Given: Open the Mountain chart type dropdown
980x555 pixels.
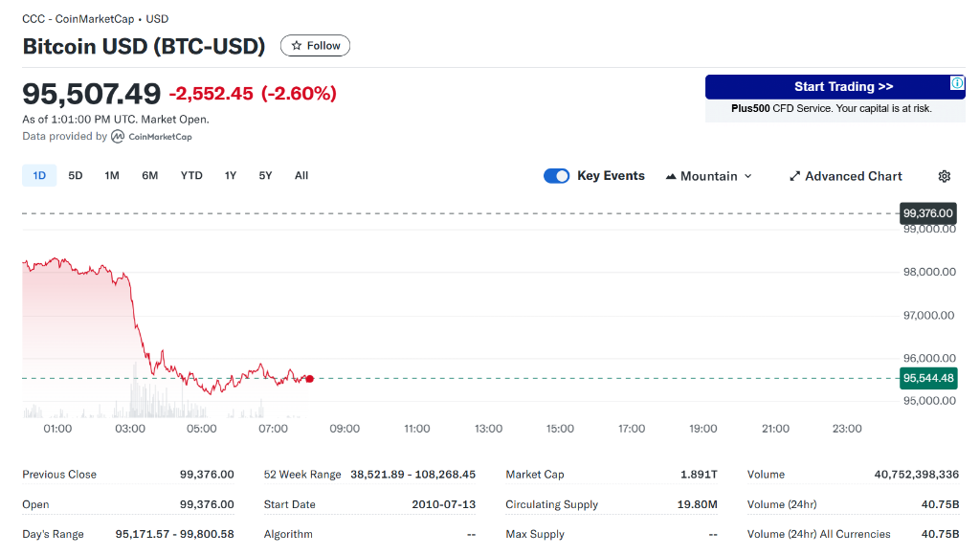Looking at the screenshot, I should (x=709, y=176).
